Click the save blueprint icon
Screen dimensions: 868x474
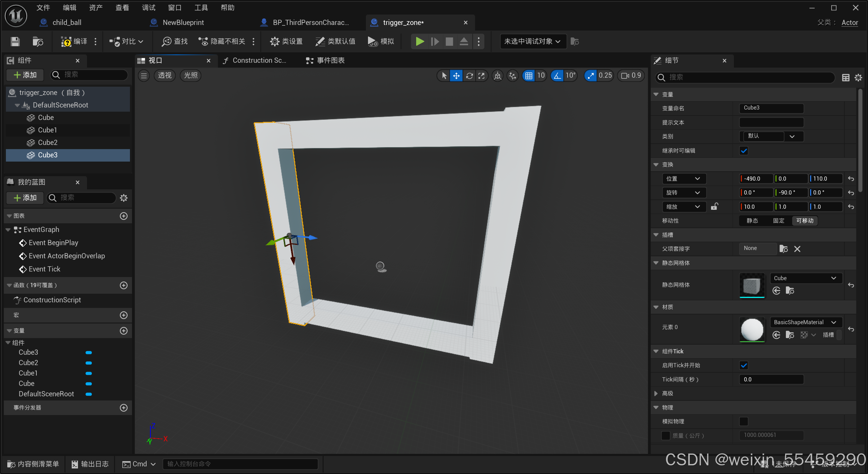15,42
